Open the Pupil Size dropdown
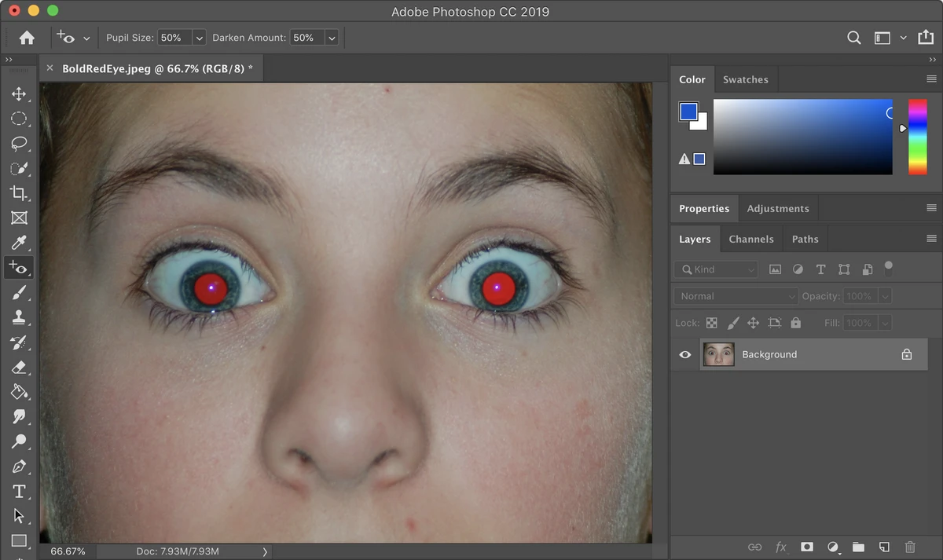 (x=199, y=38)
